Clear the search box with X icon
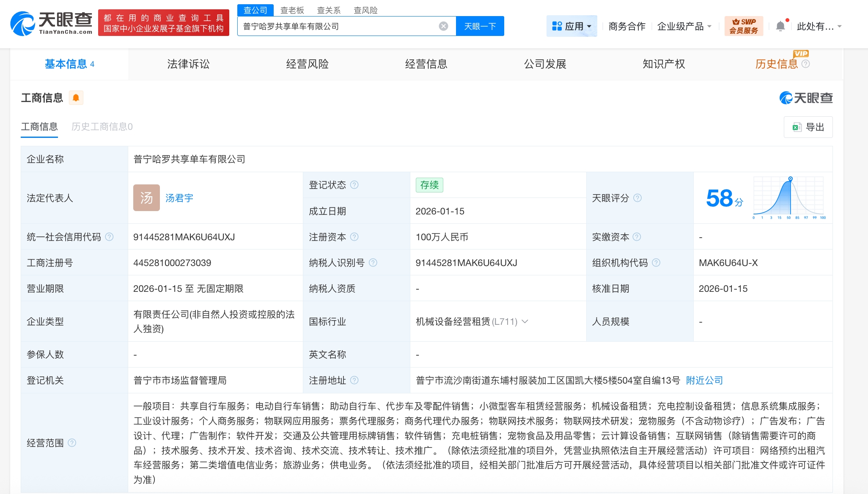868x494 pixels. pyautogui.click(x=443, y=26)
